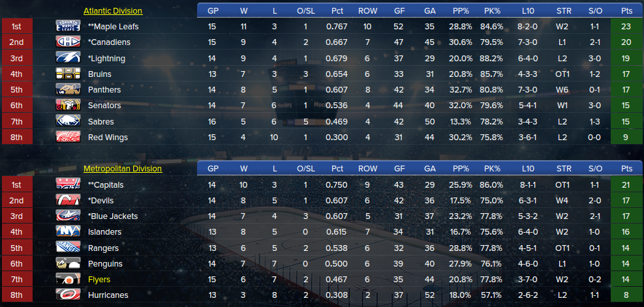Select the highlighted Flyers team name
644x307 pixels.
(x=99, y=279)
